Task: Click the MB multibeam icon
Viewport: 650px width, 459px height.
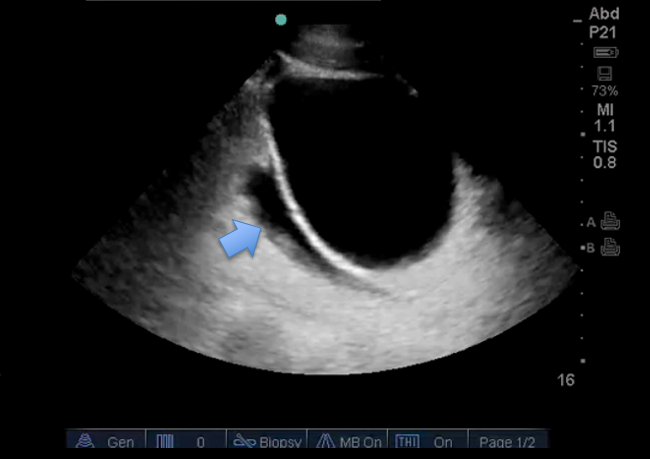Action: point(331,441)
